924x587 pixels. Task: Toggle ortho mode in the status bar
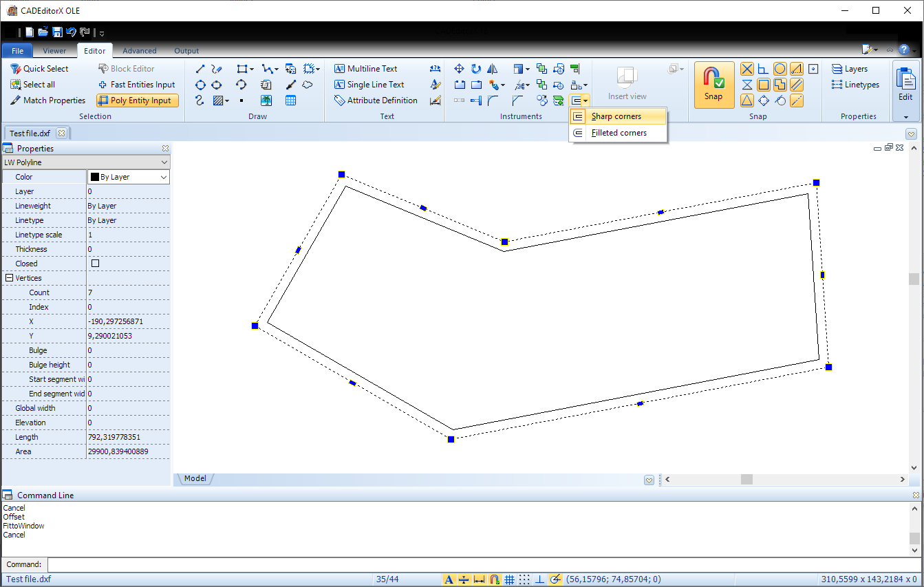540,580
